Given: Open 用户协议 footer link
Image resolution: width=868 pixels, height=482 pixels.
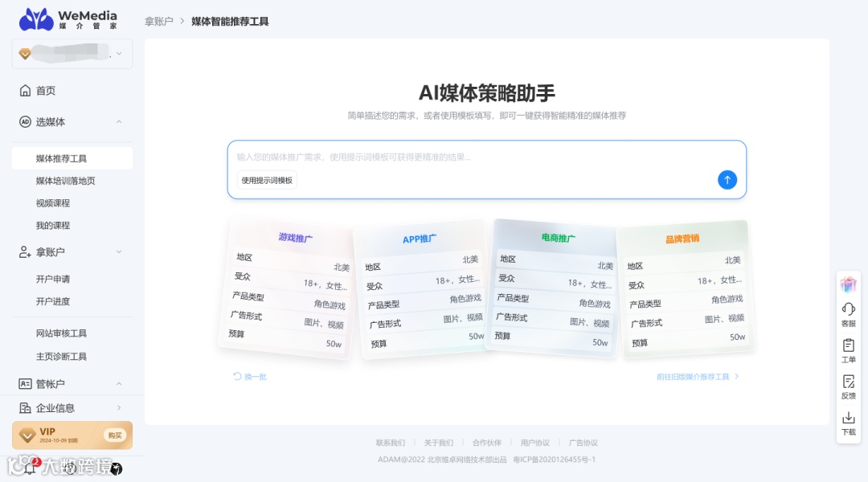Looking at the screenshot, I should tap(534, 443).
